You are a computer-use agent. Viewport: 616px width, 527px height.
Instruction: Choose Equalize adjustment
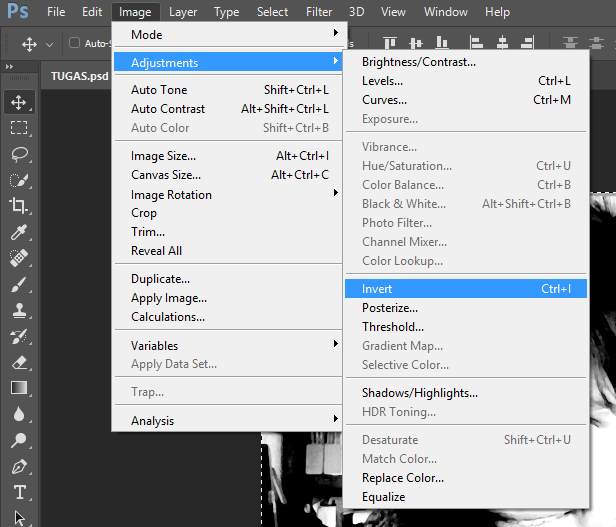click(x=466, y=496)
